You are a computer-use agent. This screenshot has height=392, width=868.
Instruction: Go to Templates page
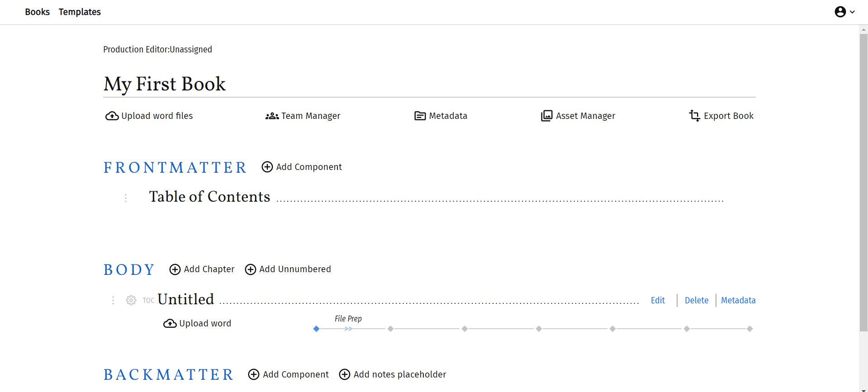80,12
